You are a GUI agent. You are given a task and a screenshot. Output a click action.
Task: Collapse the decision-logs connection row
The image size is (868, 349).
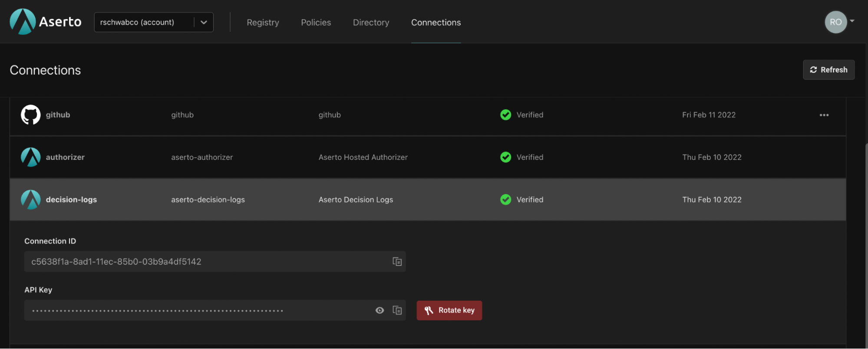coord(428,200)
